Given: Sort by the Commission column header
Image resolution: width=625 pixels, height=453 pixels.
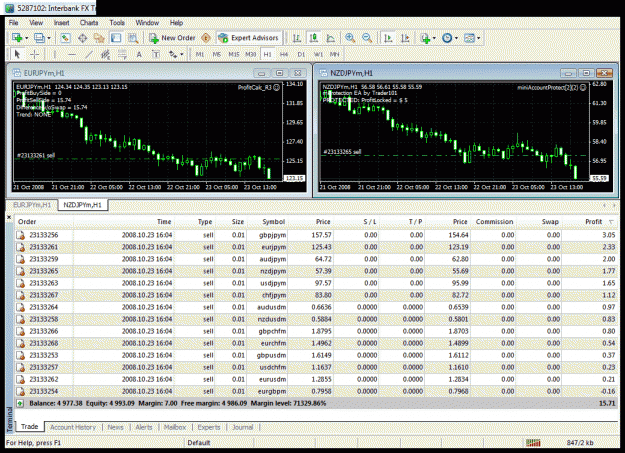Looking at the screenshot, I should click(494, 222).
